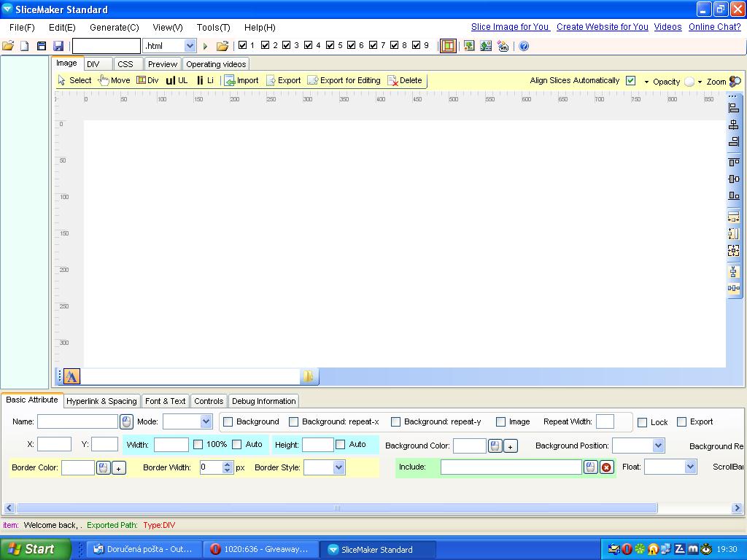Switch to the CSS tab
This screenshot has height=560, width=747.
tap(125, 64)
